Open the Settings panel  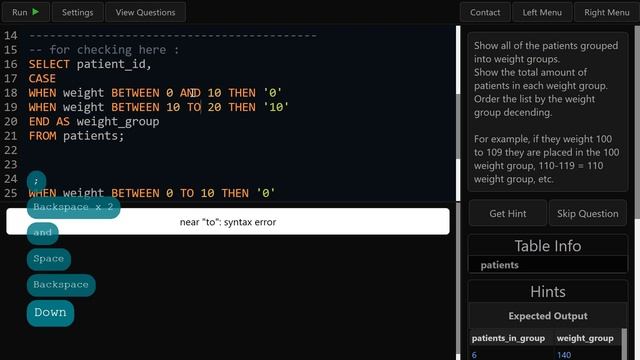[78, 12]
